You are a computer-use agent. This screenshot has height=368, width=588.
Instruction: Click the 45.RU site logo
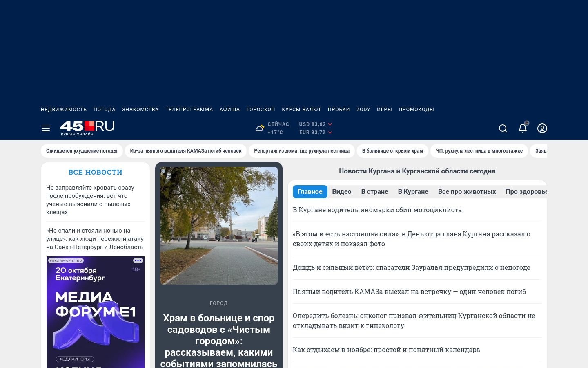(87, 128)
